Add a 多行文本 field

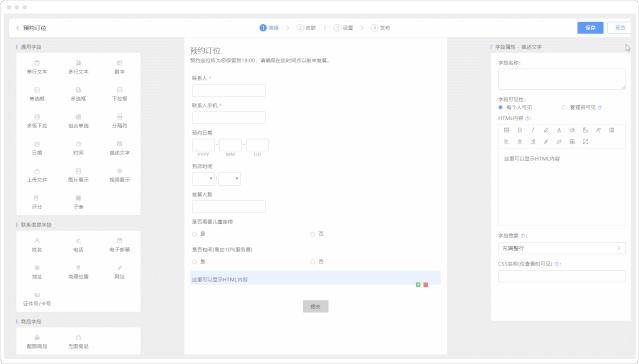(78, 67)
